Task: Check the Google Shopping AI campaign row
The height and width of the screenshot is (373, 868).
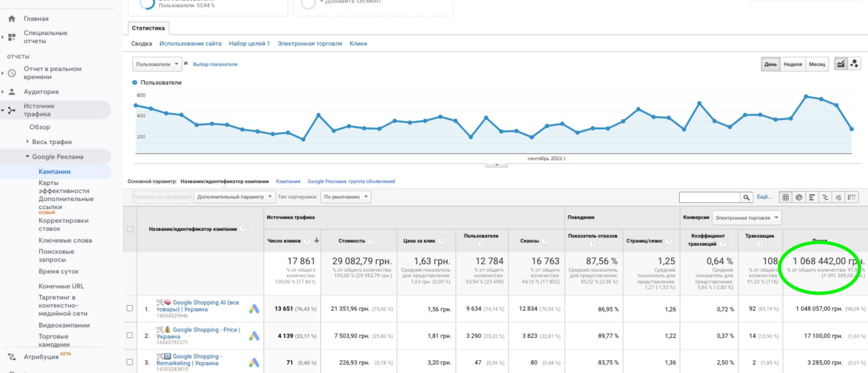Action: coord(130,308)
